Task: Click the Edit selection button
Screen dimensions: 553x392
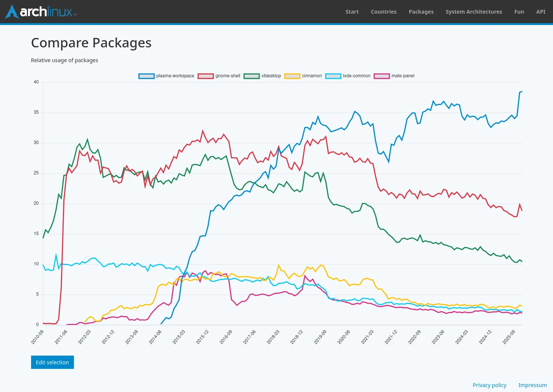Action: coord(52,362)
